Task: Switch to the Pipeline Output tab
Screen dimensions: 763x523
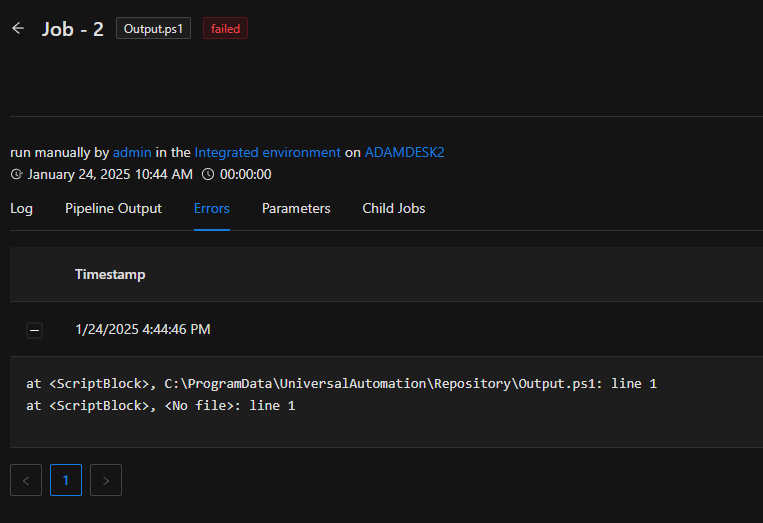Action: [x=113, y=209]
